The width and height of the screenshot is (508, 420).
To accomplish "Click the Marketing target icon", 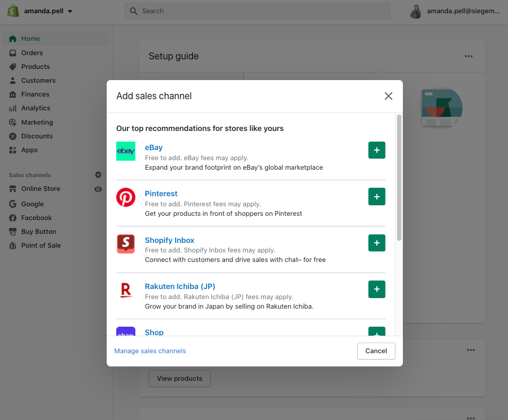I will 13,122.
